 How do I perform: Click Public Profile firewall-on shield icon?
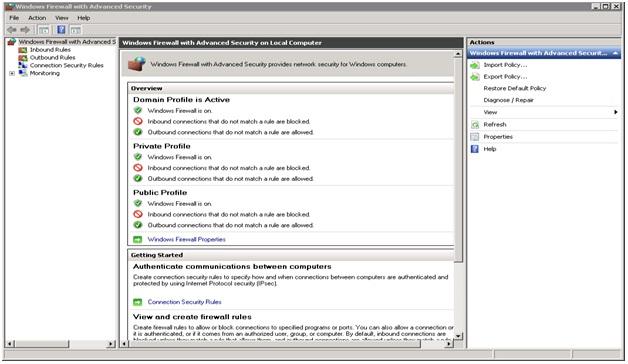tap(138, 203)
